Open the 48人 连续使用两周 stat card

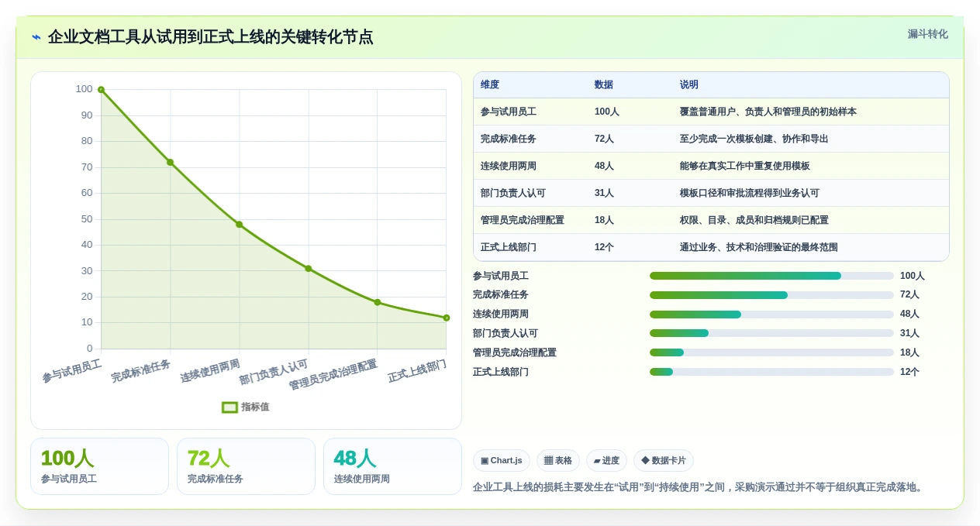(392, 466)
